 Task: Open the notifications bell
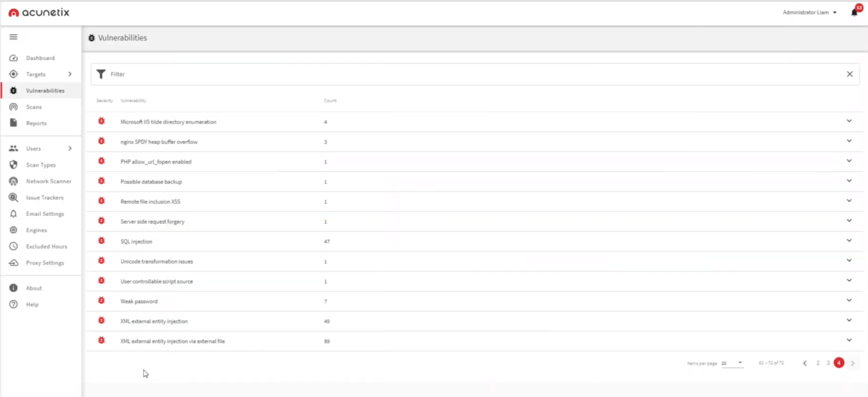tap(854, 12)
